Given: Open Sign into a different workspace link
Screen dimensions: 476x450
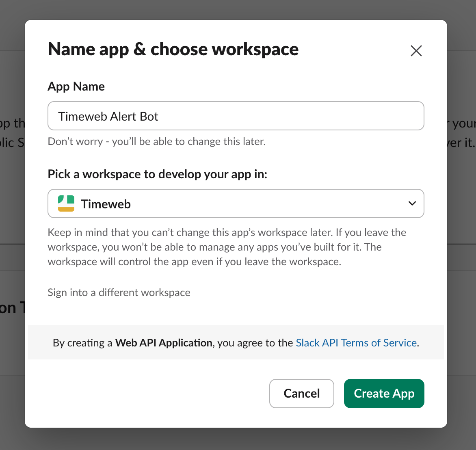Looking at the screenshot, I should [x=119, y=292].
